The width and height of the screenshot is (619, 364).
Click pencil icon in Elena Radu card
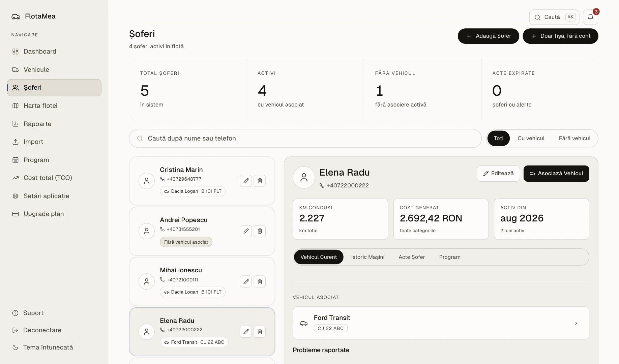click(246, 332)
